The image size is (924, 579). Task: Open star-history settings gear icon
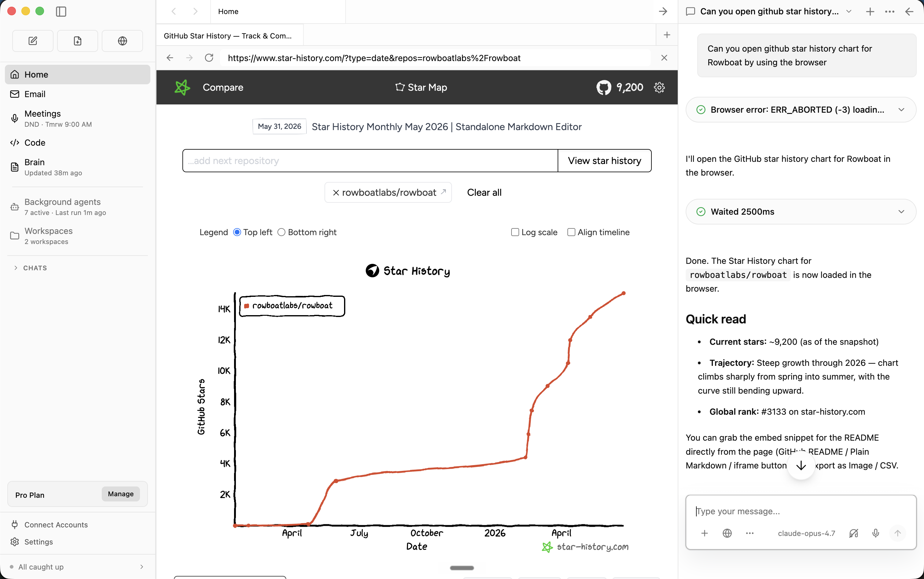click(659, 87)
